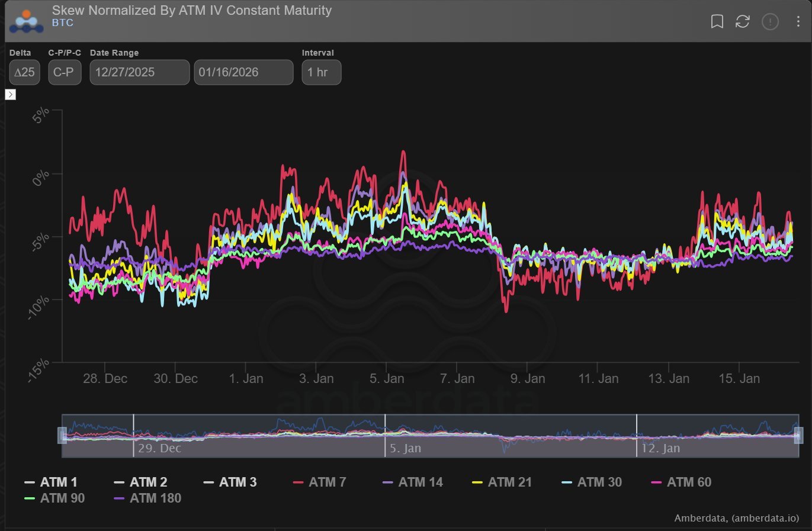
Task: Toggle ATM 1 series in legend
Action: pos(51,482)
